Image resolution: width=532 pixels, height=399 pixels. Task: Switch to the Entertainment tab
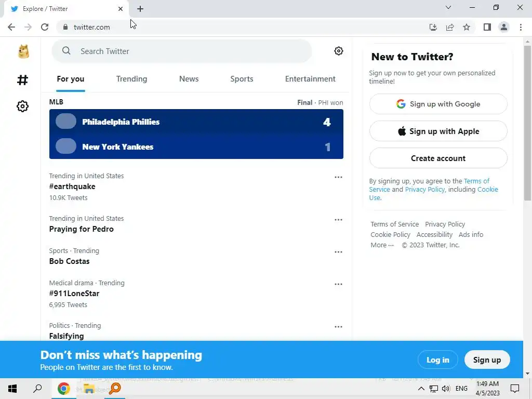point(310,79)
